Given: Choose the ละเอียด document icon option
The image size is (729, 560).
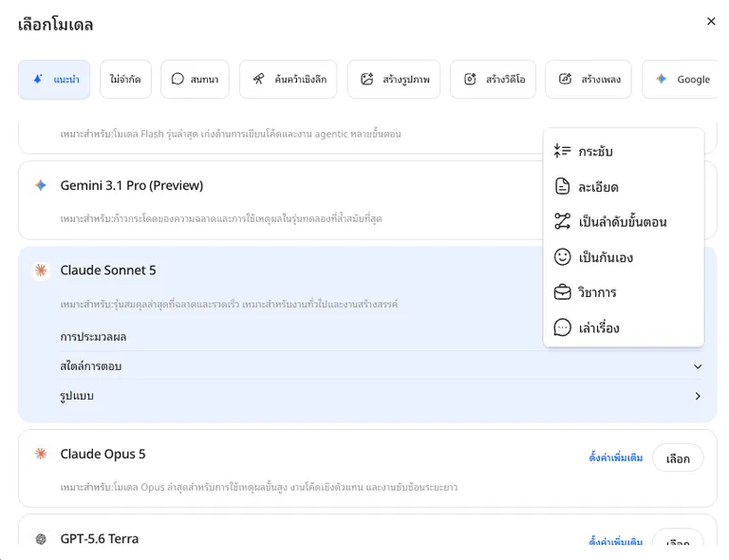Looking at the screenshot, I should 562,186.
